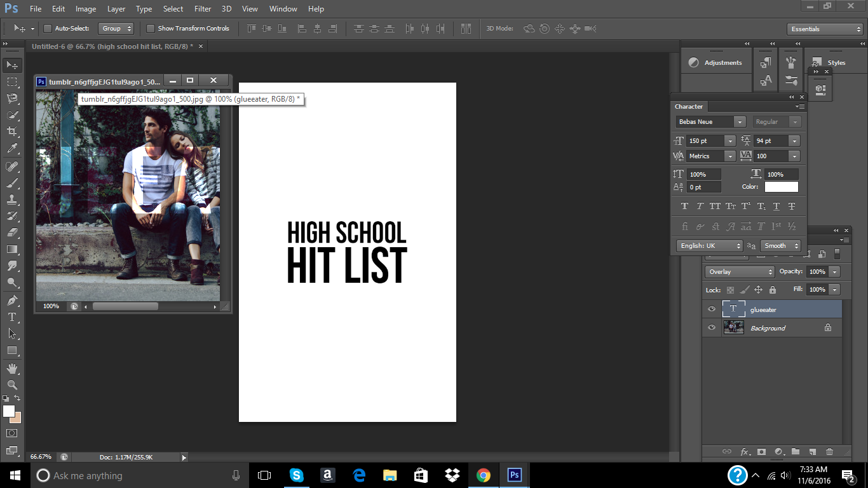Select the Crop tool
The image size is (868, 488).
tap(12, 132)
